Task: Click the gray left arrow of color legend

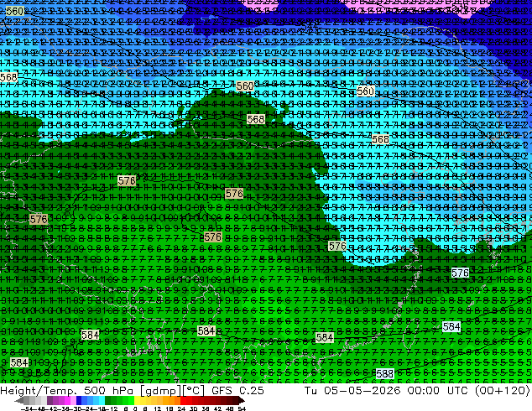Action: 19,401
